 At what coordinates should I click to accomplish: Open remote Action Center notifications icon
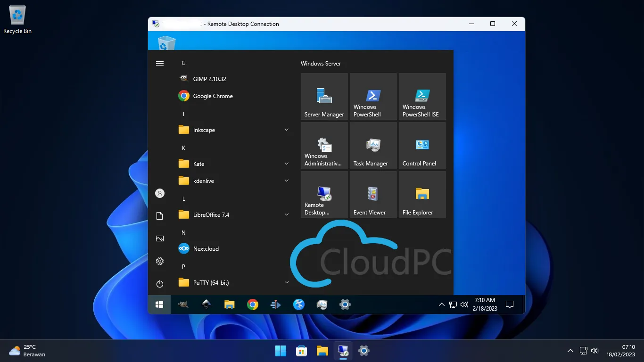(x=510, y=304)
